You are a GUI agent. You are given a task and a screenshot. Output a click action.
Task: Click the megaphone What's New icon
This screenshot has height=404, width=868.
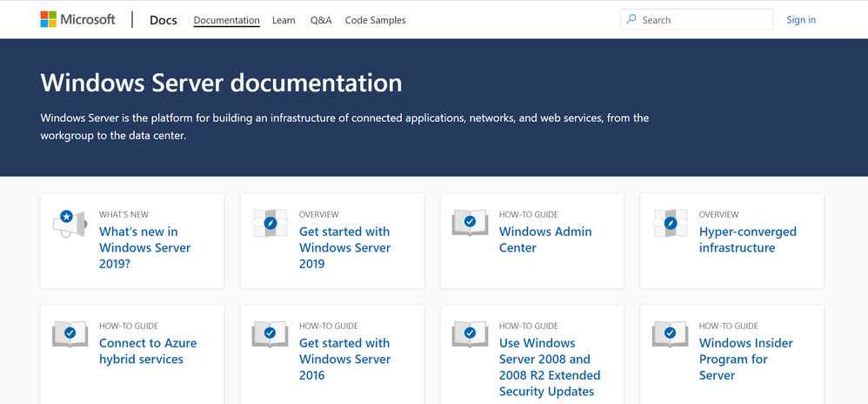[70, 224]
